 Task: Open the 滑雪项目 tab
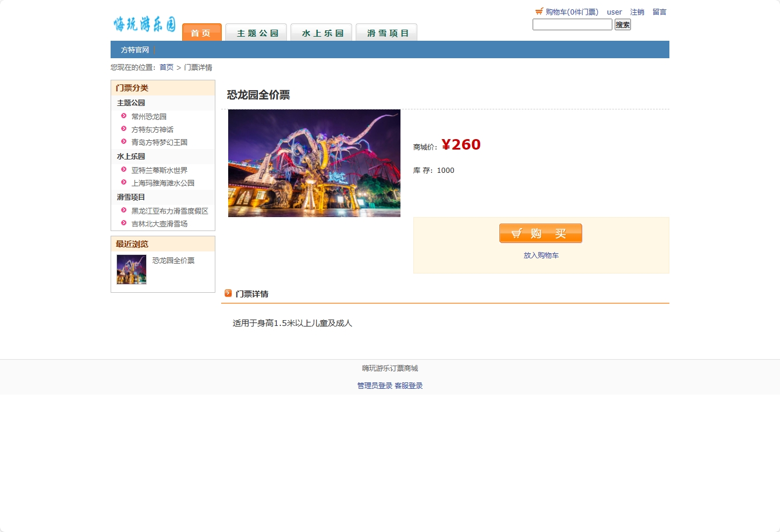point(387,32)
